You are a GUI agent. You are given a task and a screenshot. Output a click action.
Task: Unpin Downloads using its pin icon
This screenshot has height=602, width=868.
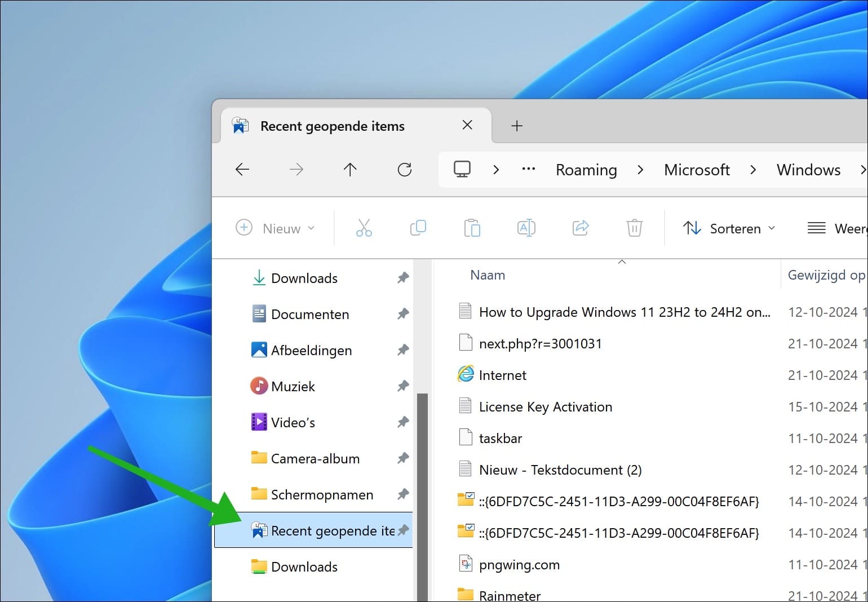[403, 278]
